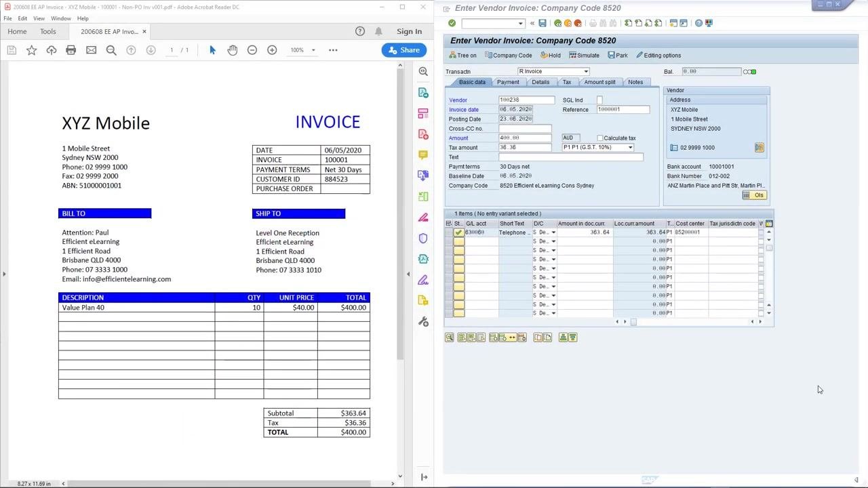The height and width of the screenshot is (488, 868).
Task: Bookmark PDF with the star icon
Action: coord(31,50)
